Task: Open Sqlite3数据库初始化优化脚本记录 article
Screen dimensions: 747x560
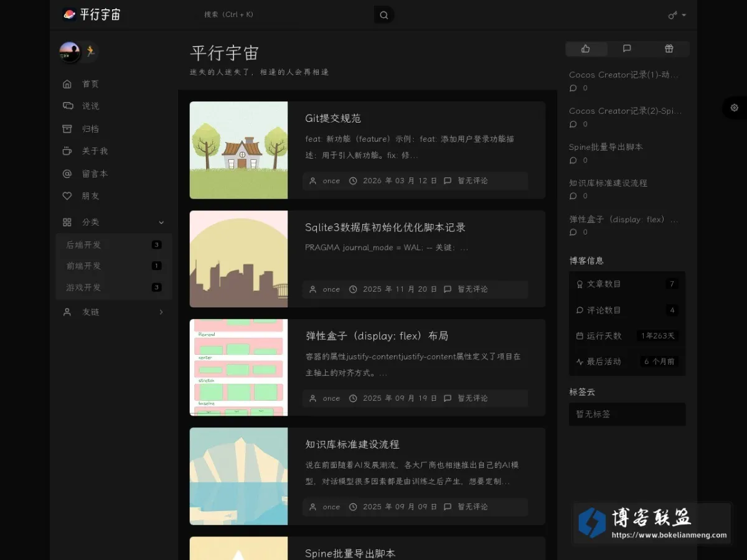Action: point(385,228)
